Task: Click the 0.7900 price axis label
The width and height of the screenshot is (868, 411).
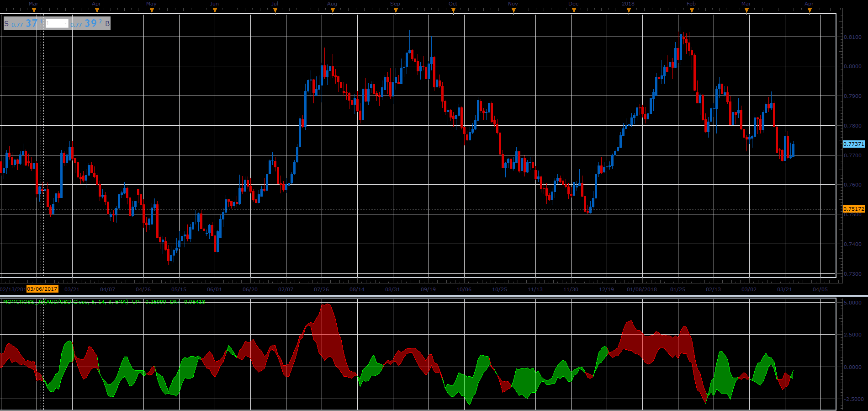Action: coord(852,96)
